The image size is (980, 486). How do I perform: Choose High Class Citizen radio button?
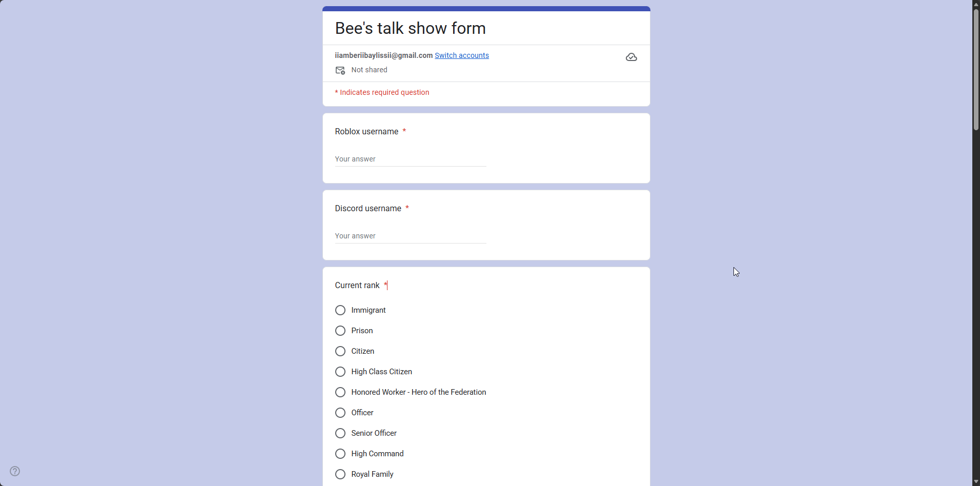[x=340, y=372]
